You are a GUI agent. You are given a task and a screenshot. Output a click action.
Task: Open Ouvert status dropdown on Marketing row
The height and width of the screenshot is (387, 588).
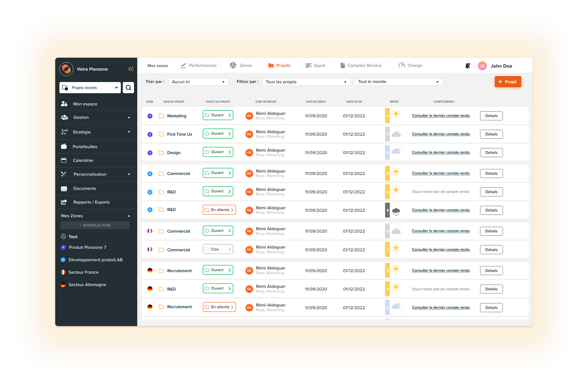click(218, 115)
